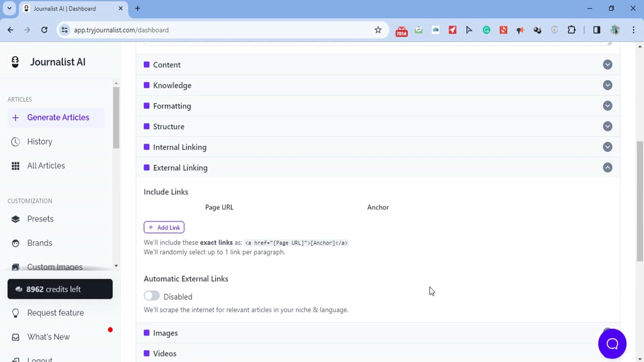Click the Journalist AI logo icon

coord(15,62)
